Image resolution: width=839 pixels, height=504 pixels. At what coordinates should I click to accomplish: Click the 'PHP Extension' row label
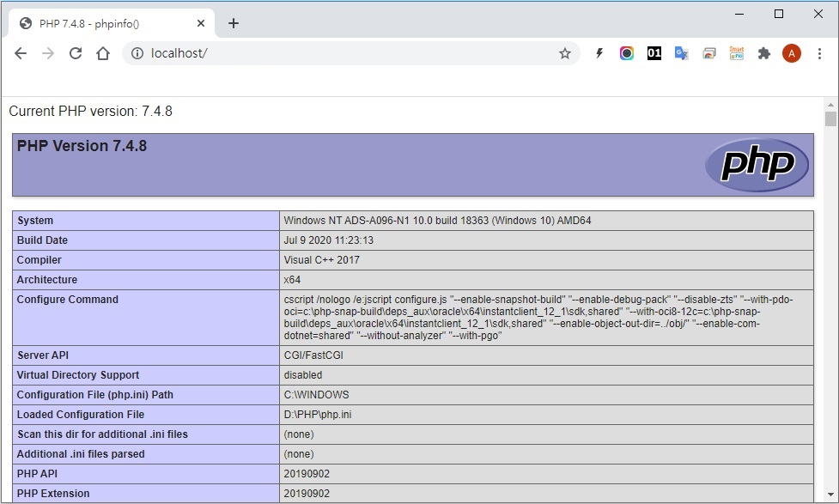53,494
